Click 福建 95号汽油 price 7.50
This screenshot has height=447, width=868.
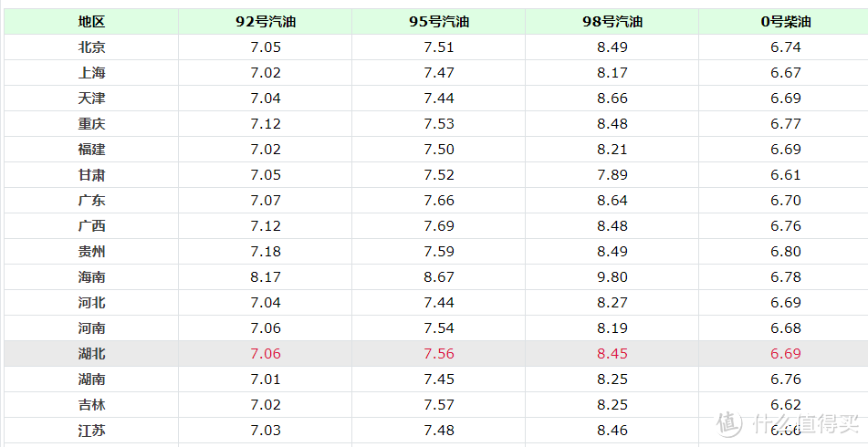(439, 150)
